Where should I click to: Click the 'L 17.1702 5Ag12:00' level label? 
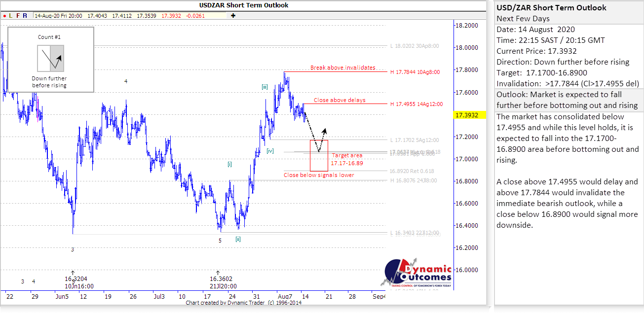tap(415, 140)
